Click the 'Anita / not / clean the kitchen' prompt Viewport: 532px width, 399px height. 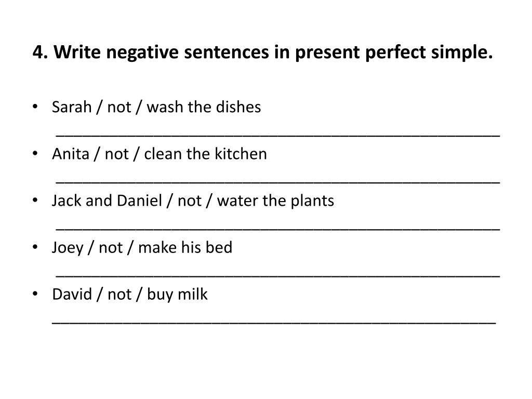click(159, 154)
